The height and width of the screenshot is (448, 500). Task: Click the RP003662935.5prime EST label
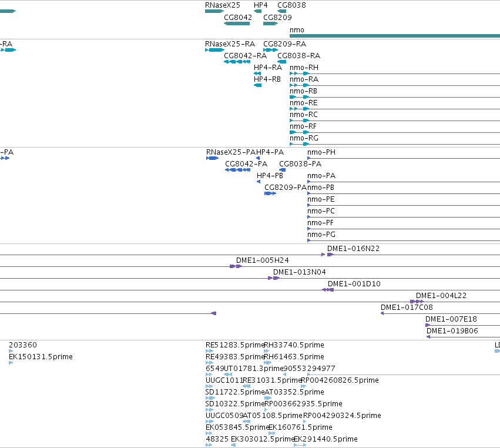(x=304, y=404)
